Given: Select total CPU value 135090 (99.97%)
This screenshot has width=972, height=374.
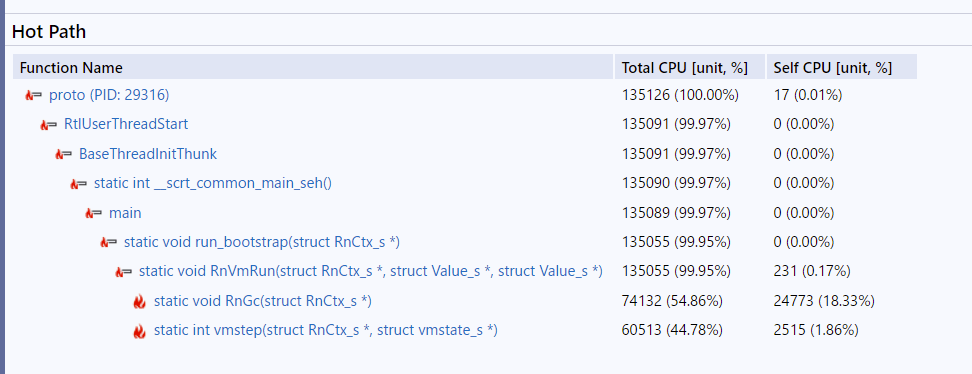Looking at the screenshot, I should [676, 184].
